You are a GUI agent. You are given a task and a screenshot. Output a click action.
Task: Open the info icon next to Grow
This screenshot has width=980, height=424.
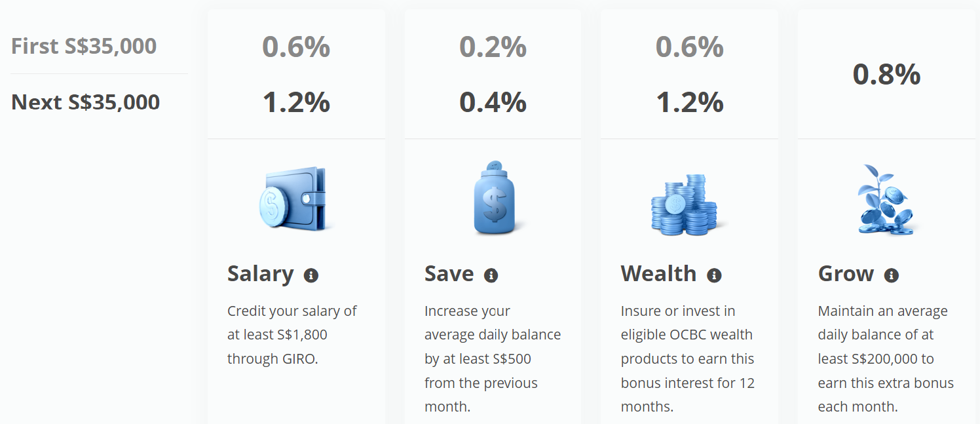(891, 275)
